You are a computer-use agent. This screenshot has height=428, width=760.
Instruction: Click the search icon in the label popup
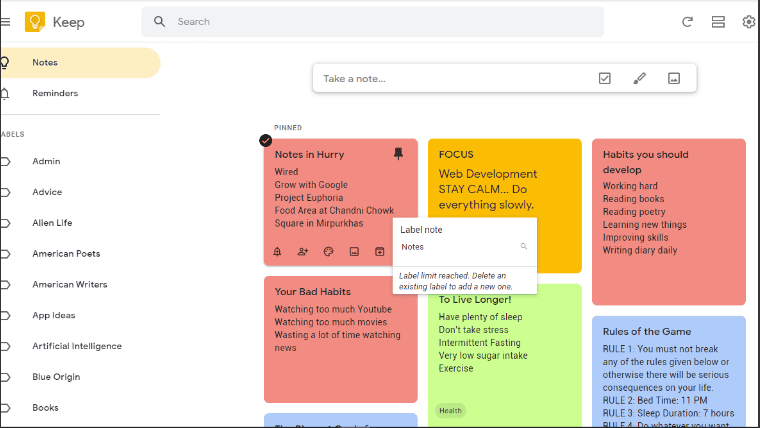pyautogui.click(x=523, y=246)
